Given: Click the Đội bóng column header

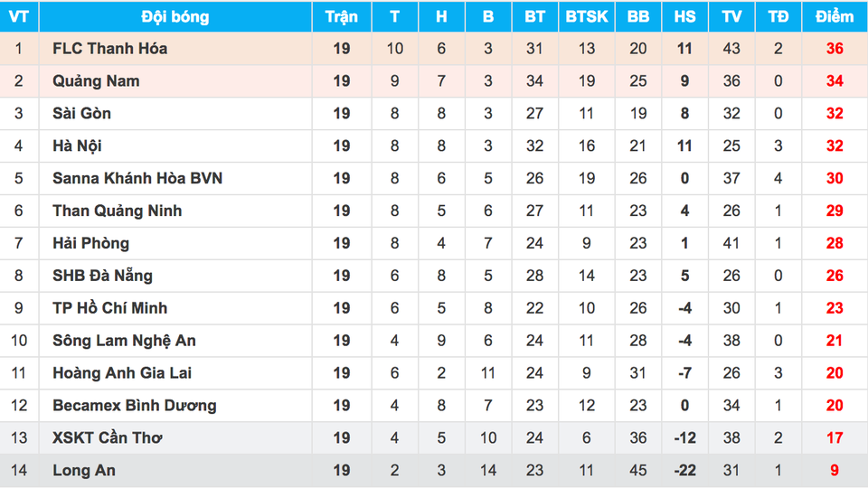Looking at the screenshot, I should click(x=175, y=16).
